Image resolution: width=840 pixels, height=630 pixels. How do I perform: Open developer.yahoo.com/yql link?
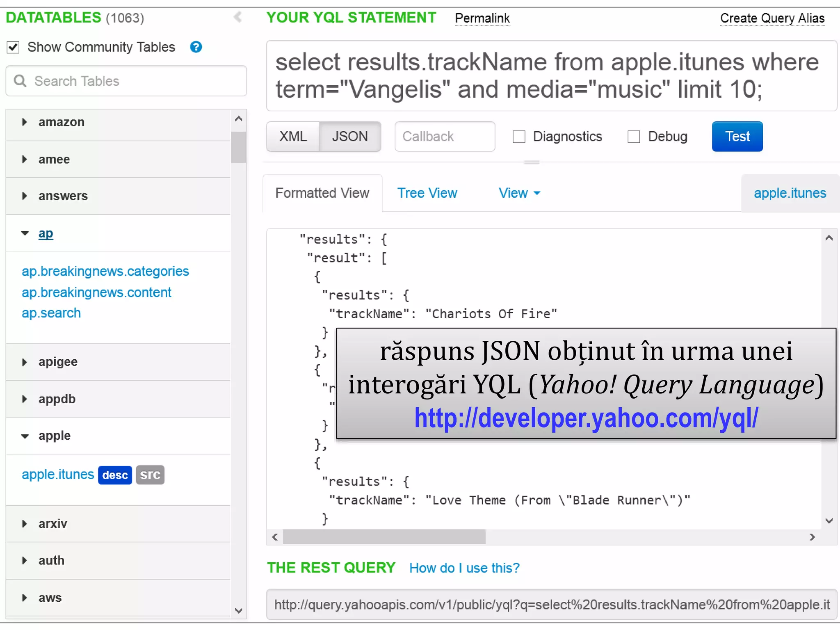[586, 418]
